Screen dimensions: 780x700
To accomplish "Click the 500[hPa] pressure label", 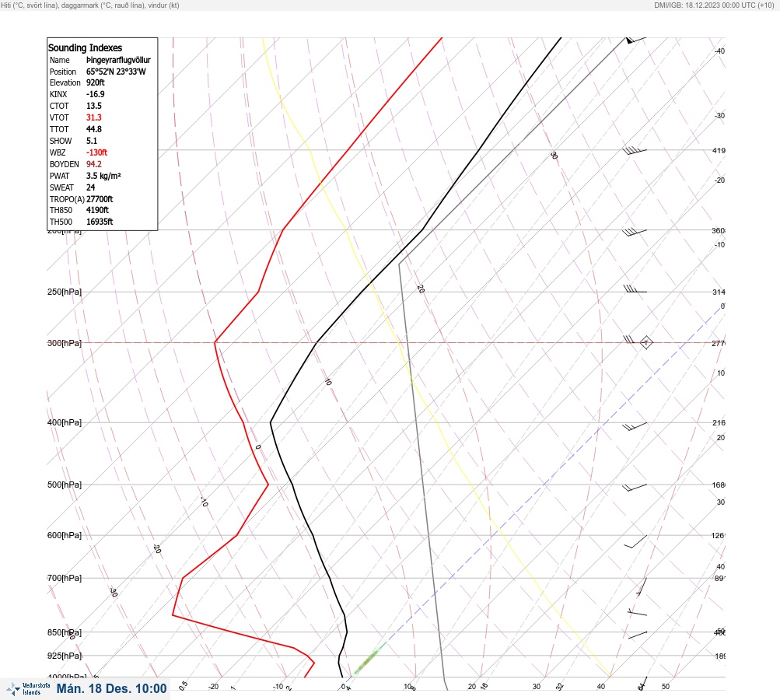I will (x=65, y=485).
